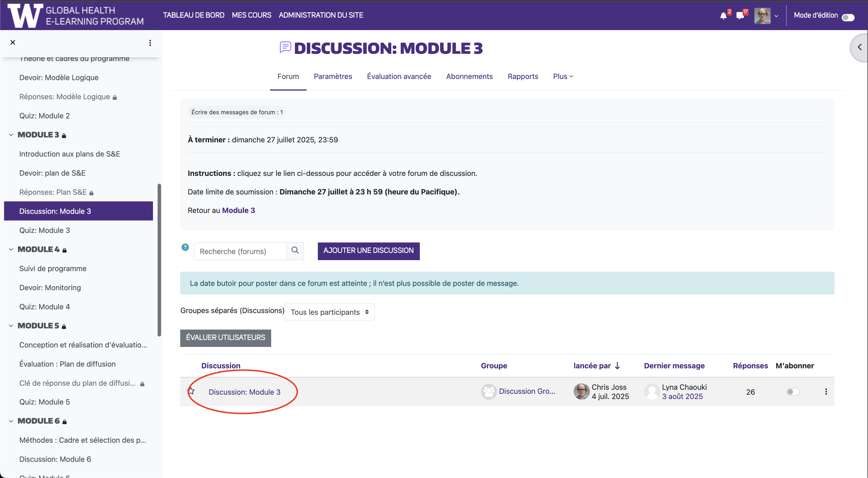
Task: Close the course index sidebar
Action: click(x=13, y=43)
